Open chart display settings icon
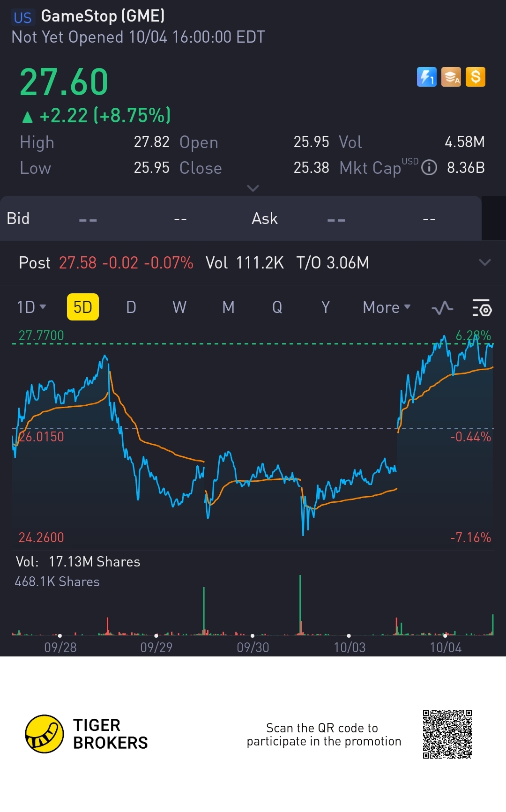The height and width of the screenshot is (812, 506). pos(481,308)
